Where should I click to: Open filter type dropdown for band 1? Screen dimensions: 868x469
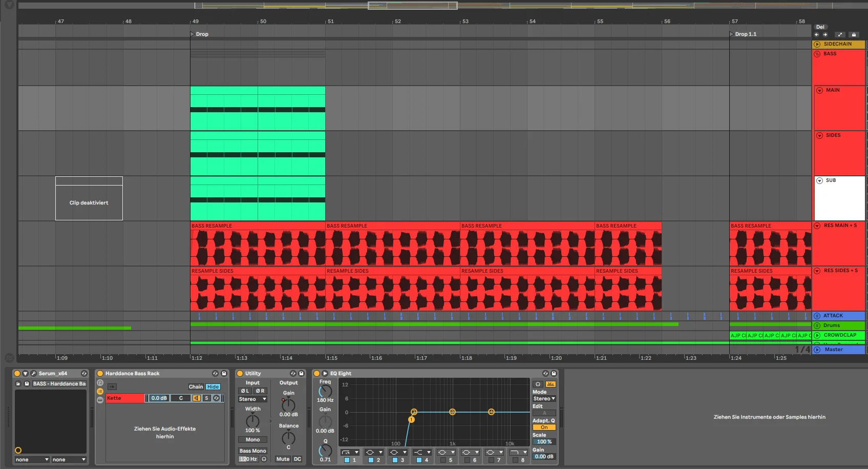click(x=350, y=453)
